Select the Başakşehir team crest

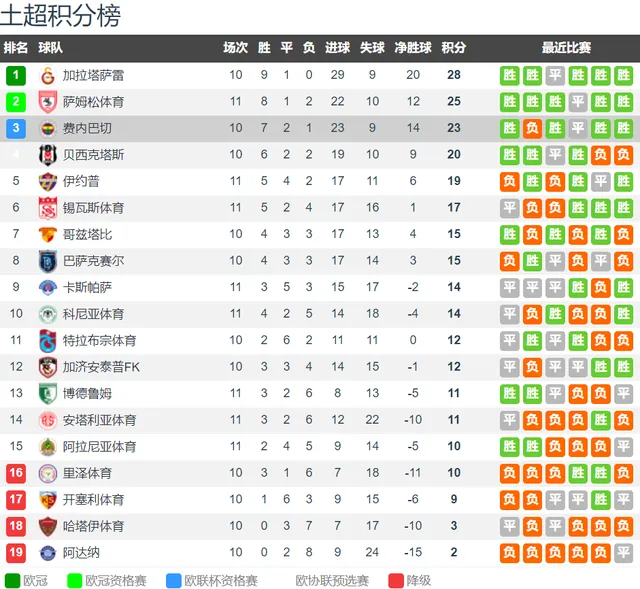tap(48, 261)
